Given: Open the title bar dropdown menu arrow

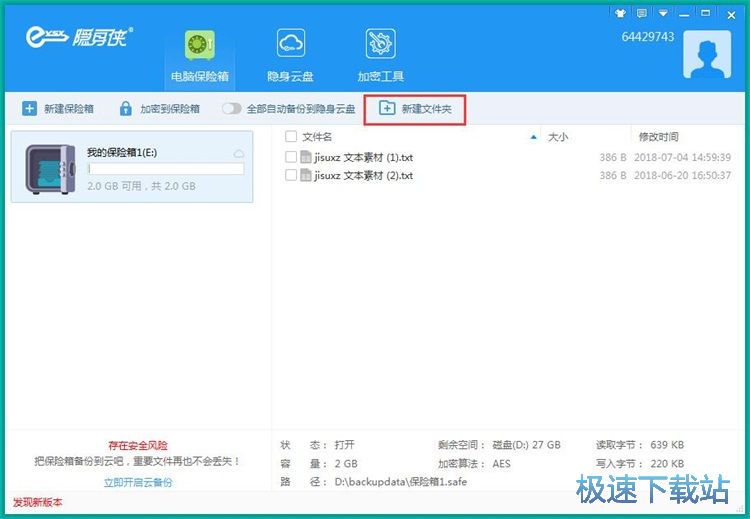Looking at the screenshot, I should pyautogui.click(x=663, y=13).
